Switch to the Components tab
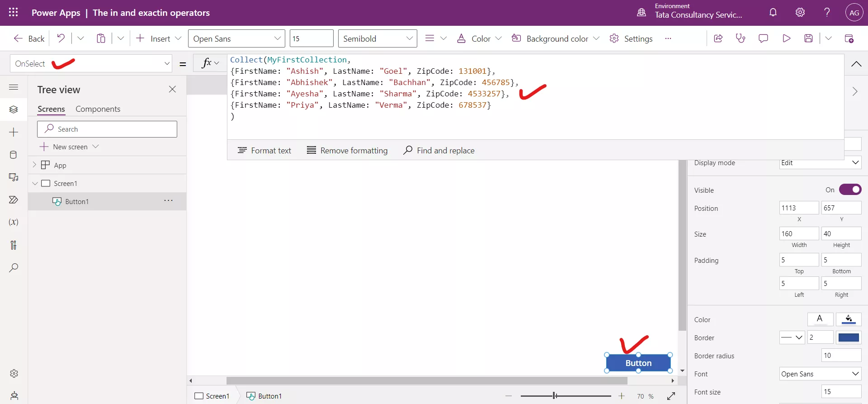868x404 pixels. pos(98,109)
